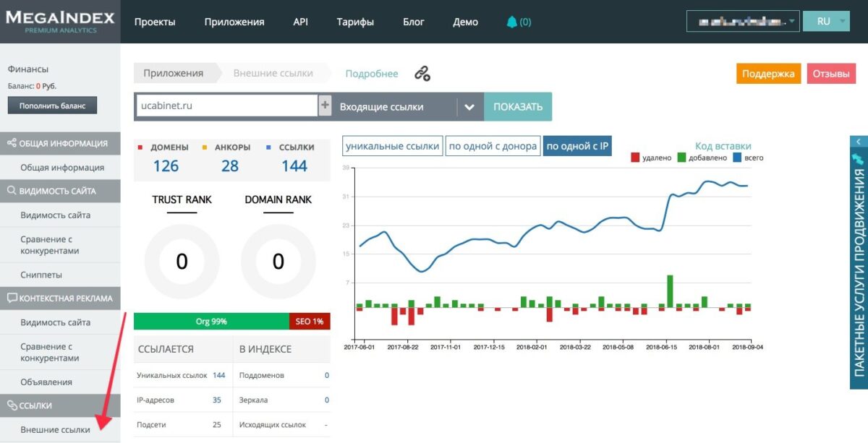Select the по одной с донора tab
Viewport: 868px width, 443px height.
tap(493, 146)
